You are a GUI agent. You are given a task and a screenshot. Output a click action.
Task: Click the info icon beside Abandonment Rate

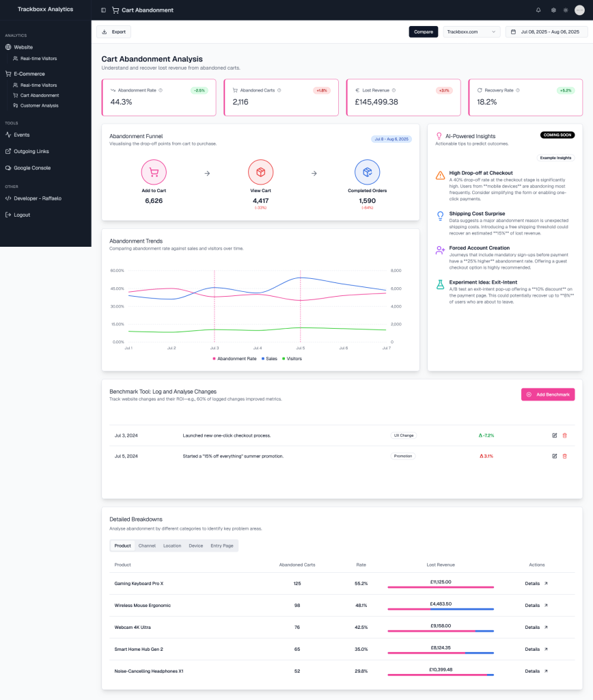[x=161, y=90]
